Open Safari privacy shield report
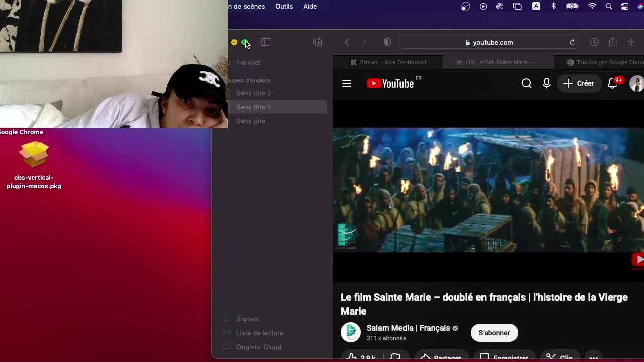 [387, 42]
